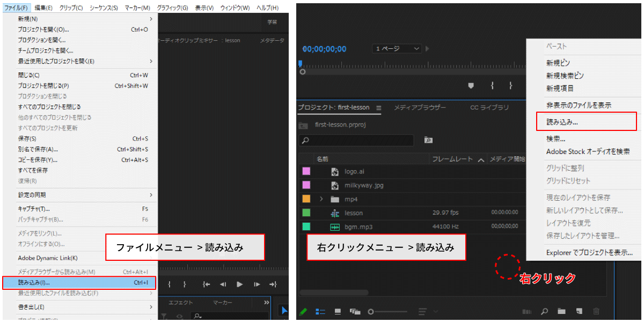644x322 pixels.
Task: Click the lesson sequence icon
Action: pyautogui.click(x=335, y=213)
